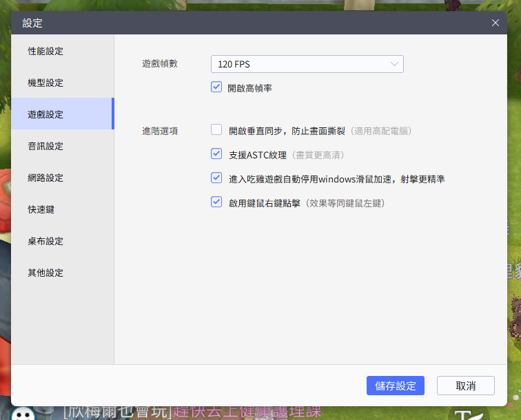Switch to the 機型設定 tab
This screenshot has height=420, width=521.
pos(63,83)
